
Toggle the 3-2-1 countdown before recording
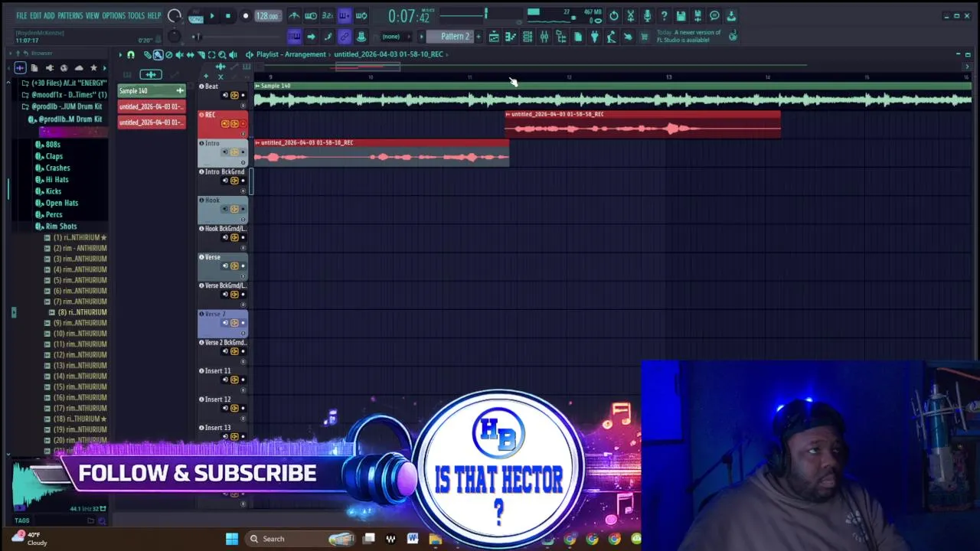click(x=327, y=15)
